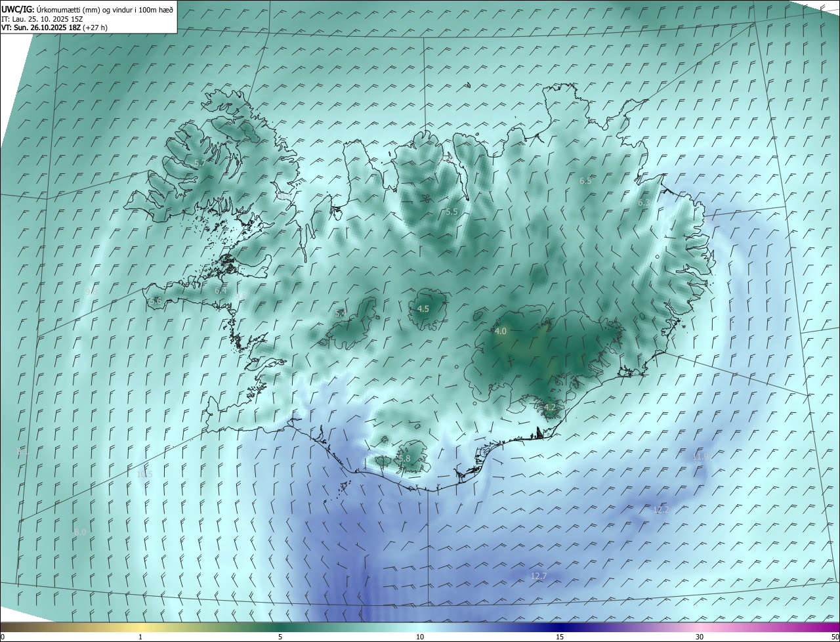
Task: Pick the 6.4 value label
Action: [220, 290]
